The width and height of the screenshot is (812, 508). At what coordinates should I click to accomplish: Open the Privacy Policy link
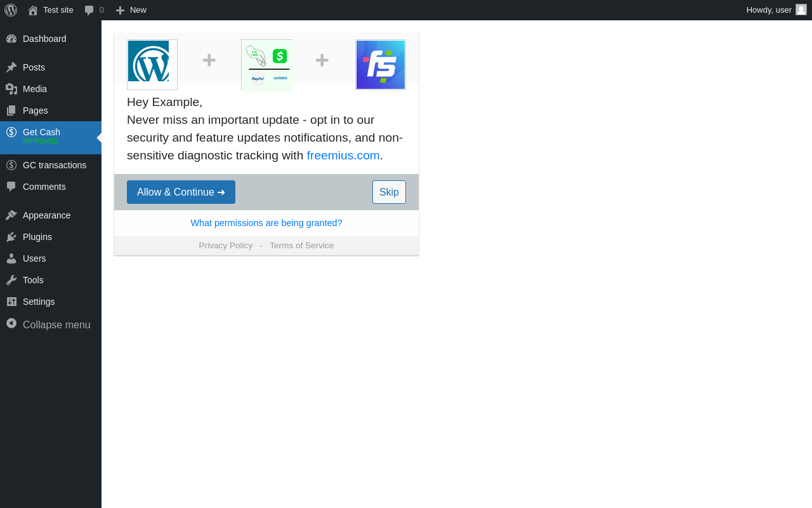click(226, 246)
